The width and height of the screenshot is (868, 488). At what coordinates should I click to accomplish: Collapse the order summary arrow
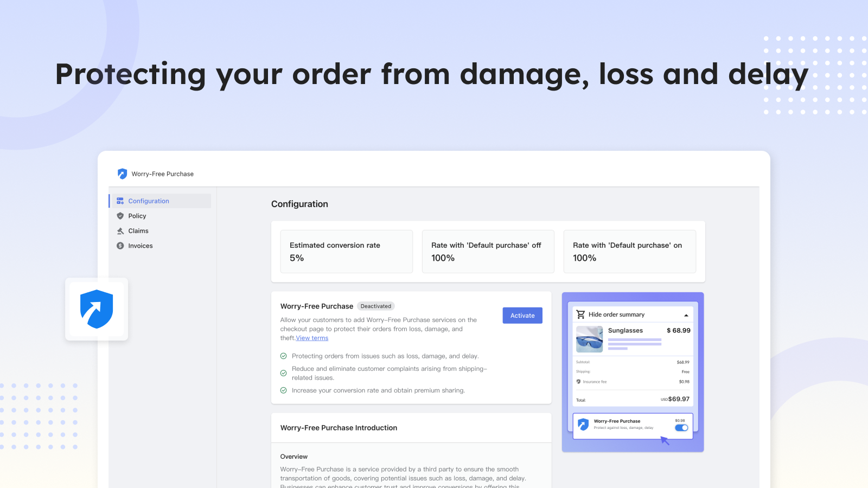pos(686,315)
